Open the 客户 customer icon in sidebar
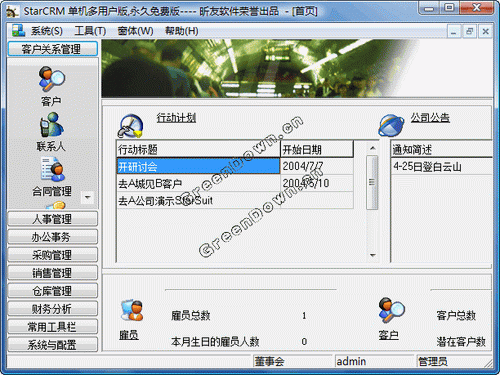The height and width of the screenshot is (375, 500). click(x=52, y=79)
